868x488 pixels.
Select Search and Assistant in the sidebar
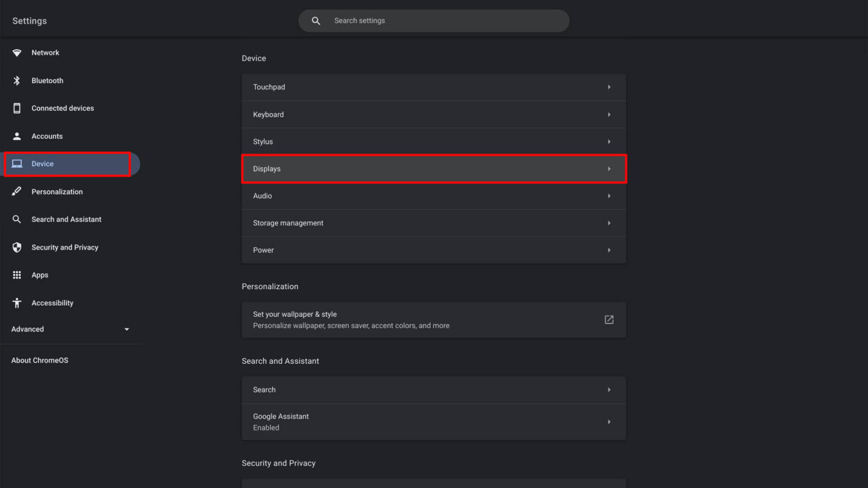(x=66, y=219)
